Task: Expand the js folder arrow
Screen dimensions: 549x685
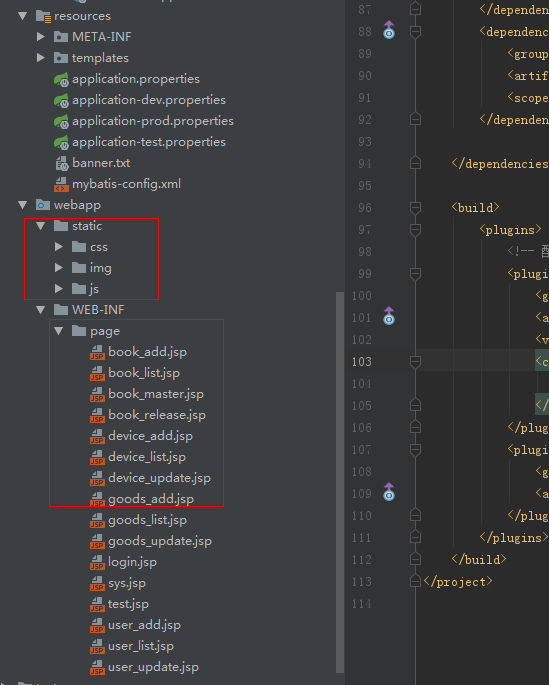Action: click(x=59, y=289)
